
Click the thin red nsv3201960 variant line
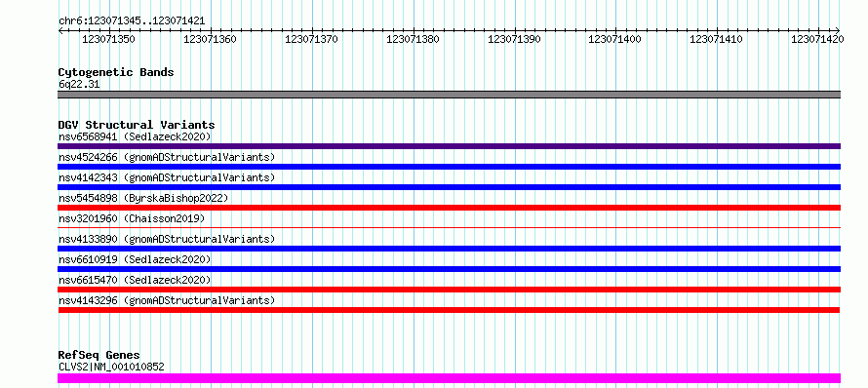(449, 227)
